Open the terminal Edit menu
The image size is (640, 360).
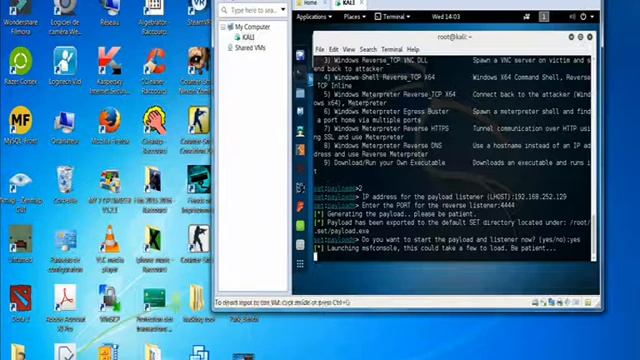click(333, 49)
